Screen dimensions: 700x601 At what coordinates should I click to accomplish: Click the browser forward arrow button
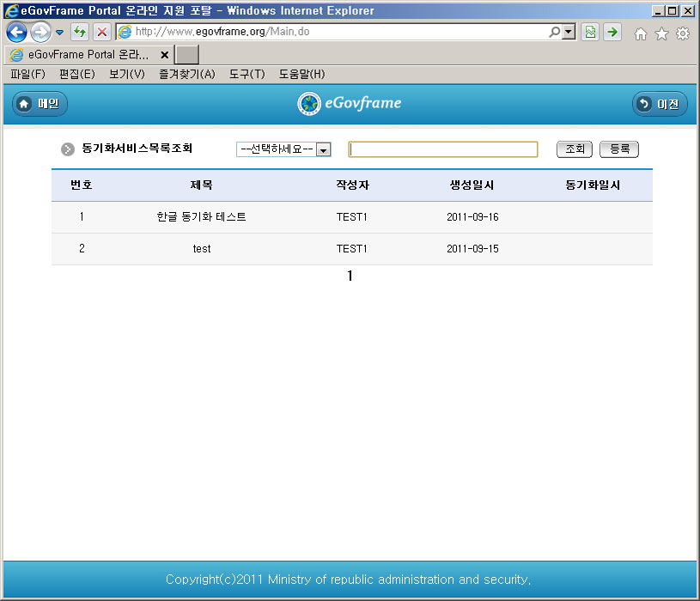click(x=40, y=33)
